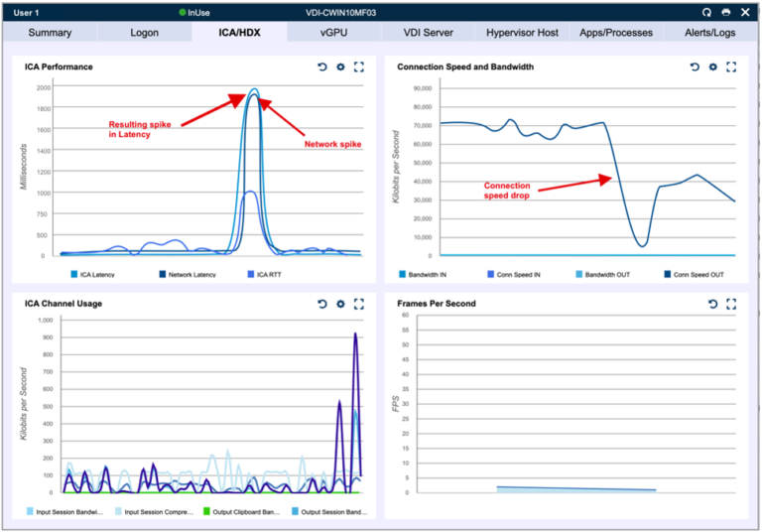This screenshot has width=762, height=532.
Task: Open ICA Channel Usage settings gear
Action: click(340, 304)
